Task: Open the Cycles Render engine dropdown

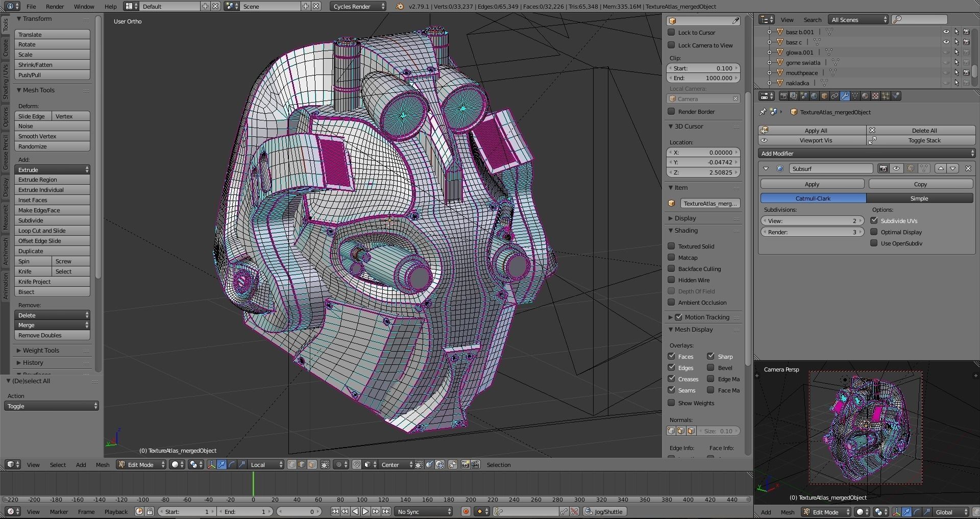Action: point(358,6)
